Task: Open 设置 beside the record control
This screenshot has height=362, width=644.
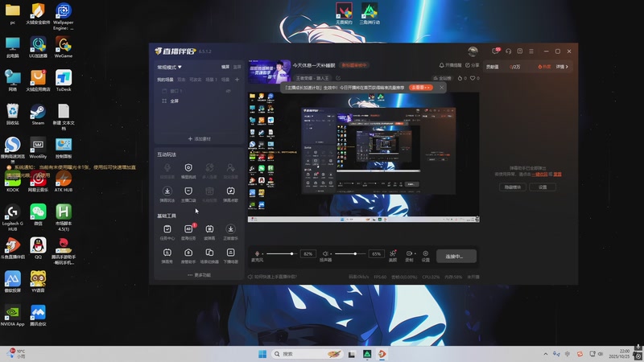Action: pyautogui.click(x=426, y=256)
